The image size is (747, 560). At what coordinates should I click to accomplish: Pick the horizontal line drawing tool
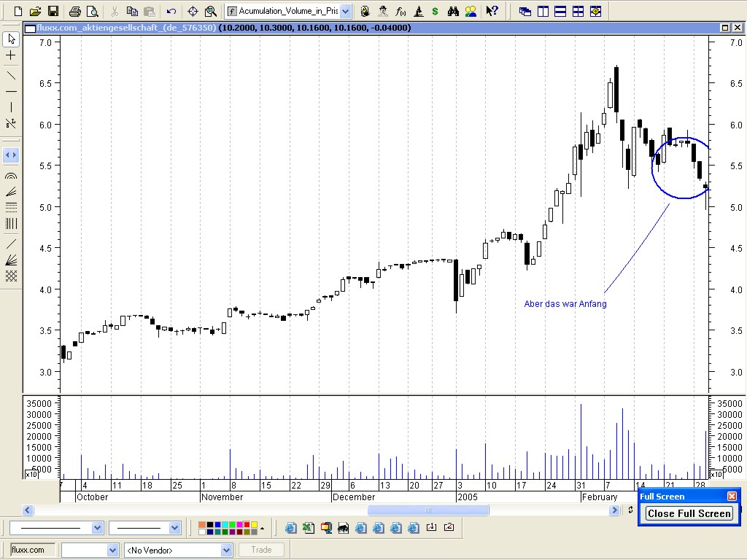[x=10, y=92]
